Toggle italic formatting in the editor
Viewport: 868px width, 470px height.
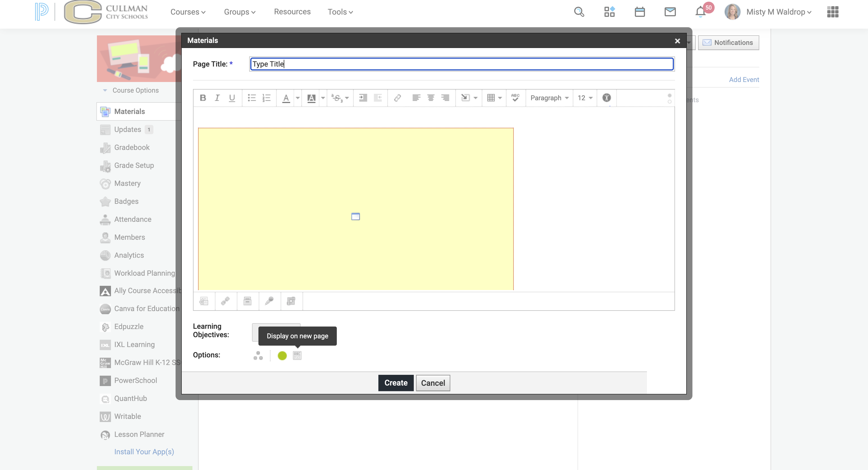(x=217, y=98)
